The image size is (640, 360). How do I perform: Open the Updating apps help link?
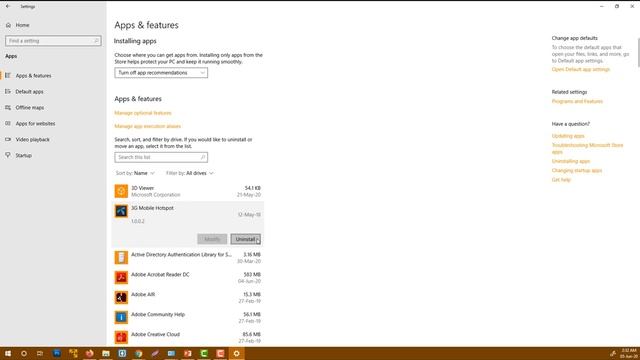pos(568,136)
